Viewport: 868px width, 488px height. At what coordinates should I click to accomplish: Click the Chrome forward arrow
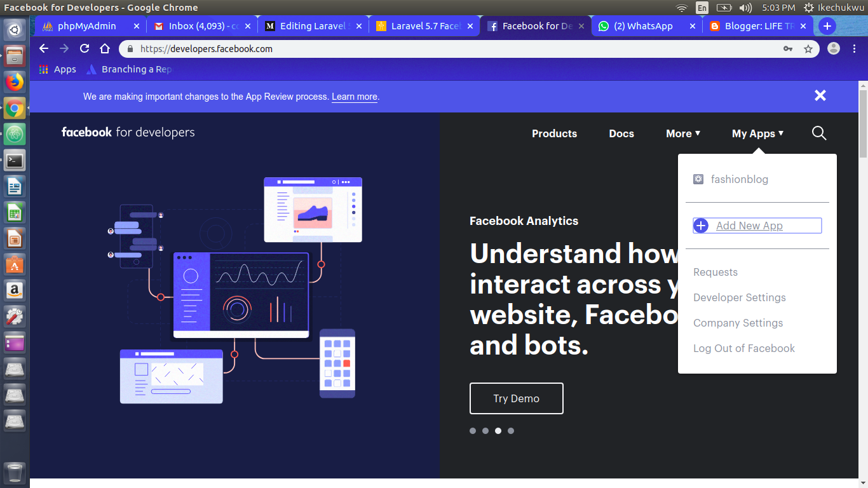click(64, 49)
